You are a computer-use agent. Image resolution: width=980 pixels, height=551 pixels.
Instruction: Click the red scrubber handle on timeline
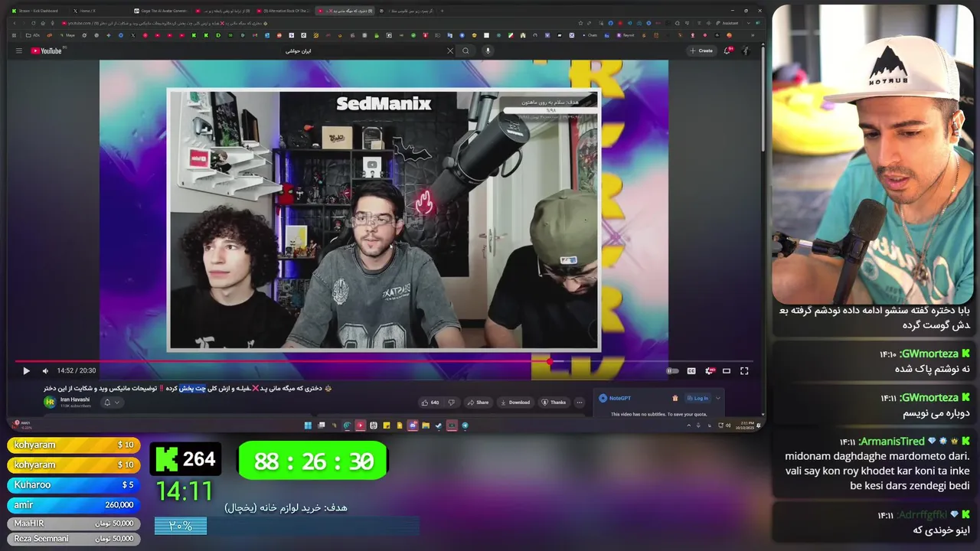tap(550, 361)
